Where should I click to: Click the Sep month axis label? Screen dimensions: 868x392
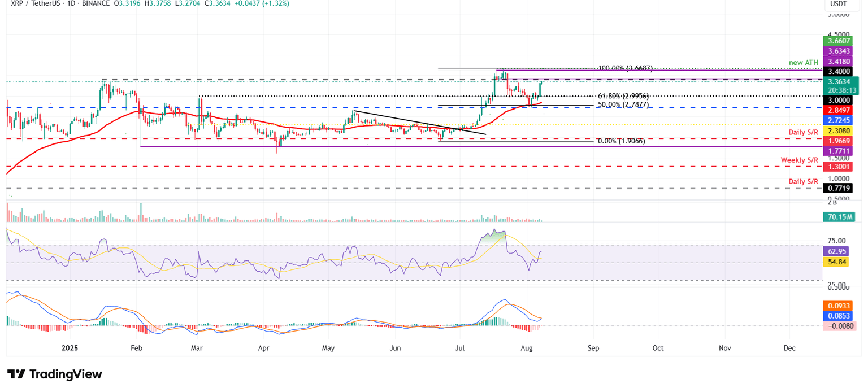593,349
